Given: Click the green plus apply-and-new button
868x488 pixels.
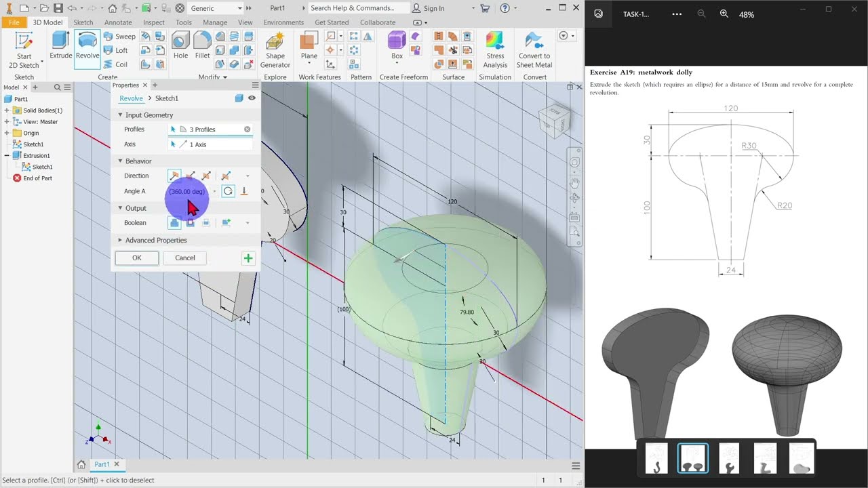Looking at the screenshot, I should click(248, 258).
